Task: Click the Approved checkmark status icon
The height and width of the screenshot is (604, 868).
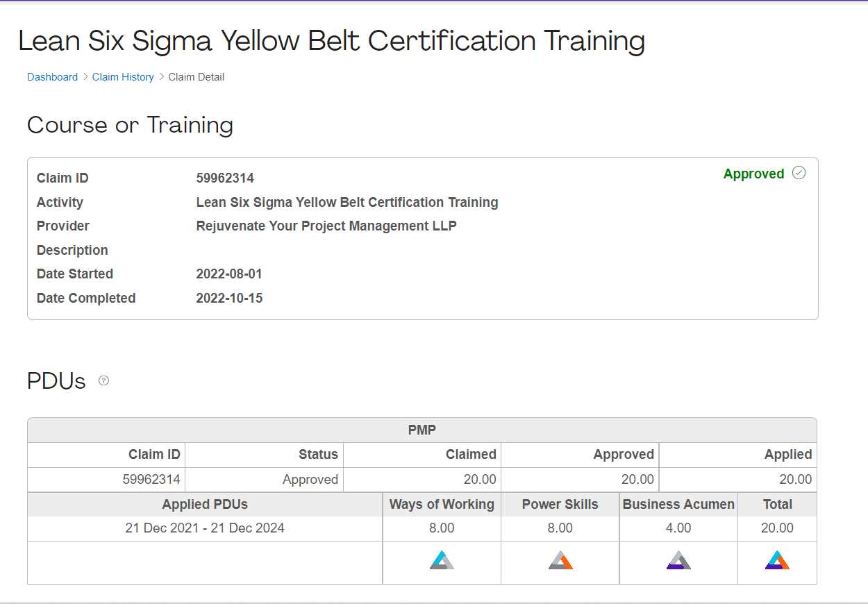Action: 799,173
